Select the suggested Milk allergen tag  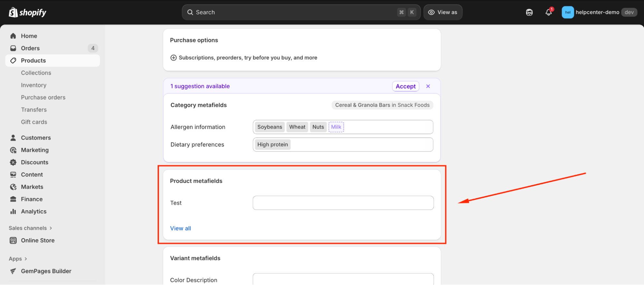(x=336, y=127)
